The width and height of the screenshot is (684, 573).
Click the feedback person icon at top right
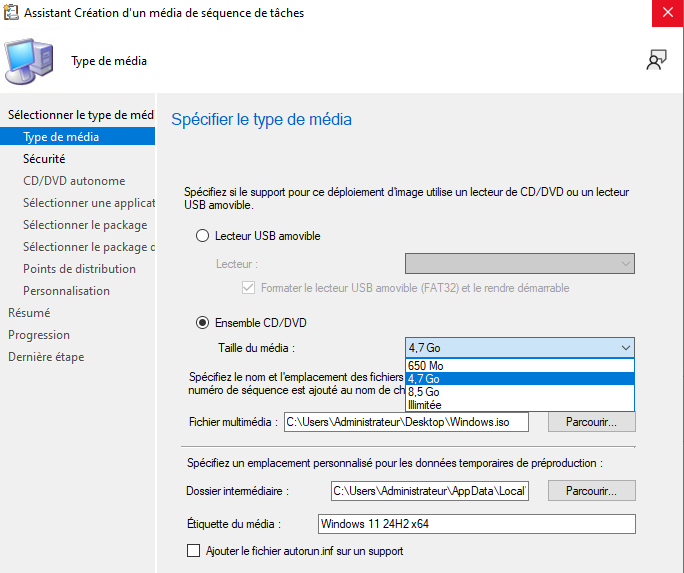656,60
